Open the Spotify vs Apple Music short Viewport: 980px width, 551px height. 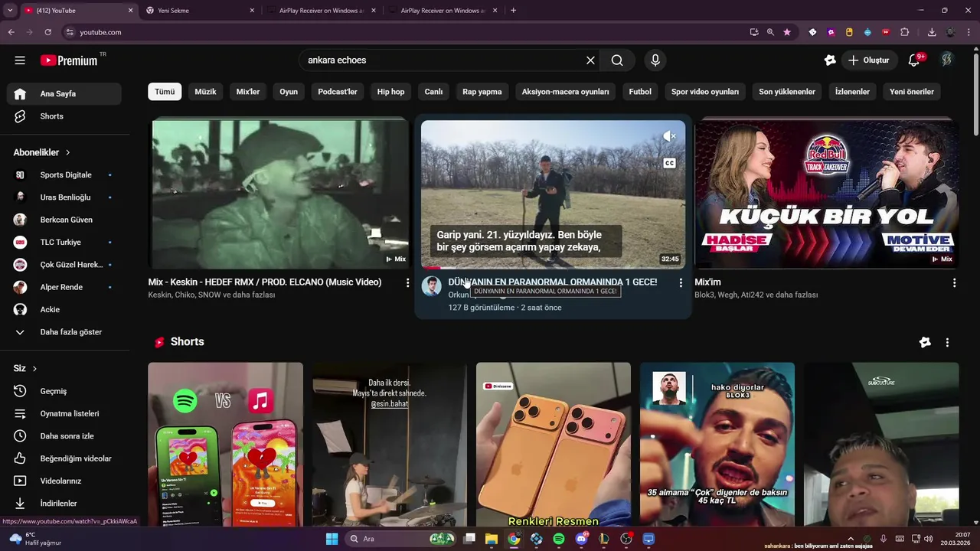point(225,445)
